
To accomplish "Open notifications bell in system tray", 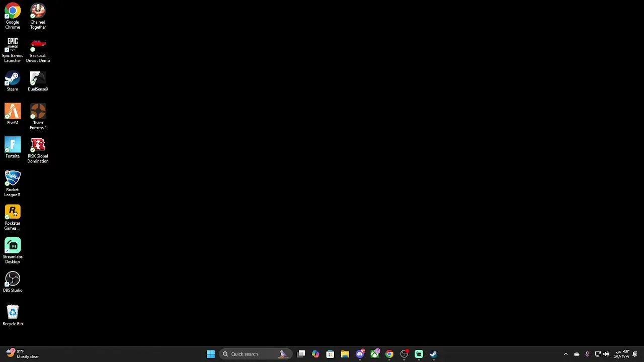I will pos(635,354).
